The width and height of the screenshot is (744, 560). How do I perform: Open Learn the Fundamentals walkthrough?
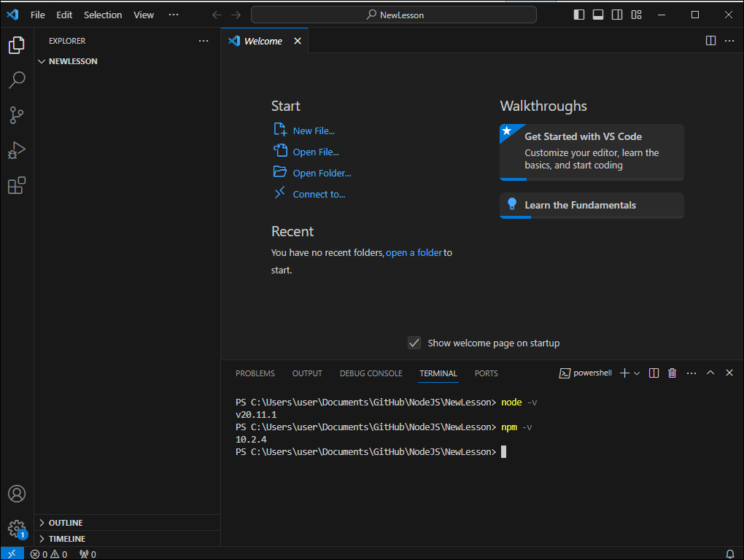click(592, 206)
